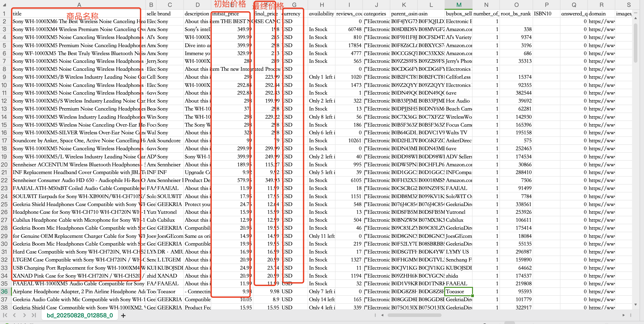Click vertical scrollbar down arrow
Image resolution: width=644 pixels, height=324 pixels.
click(x=636, y=305)
